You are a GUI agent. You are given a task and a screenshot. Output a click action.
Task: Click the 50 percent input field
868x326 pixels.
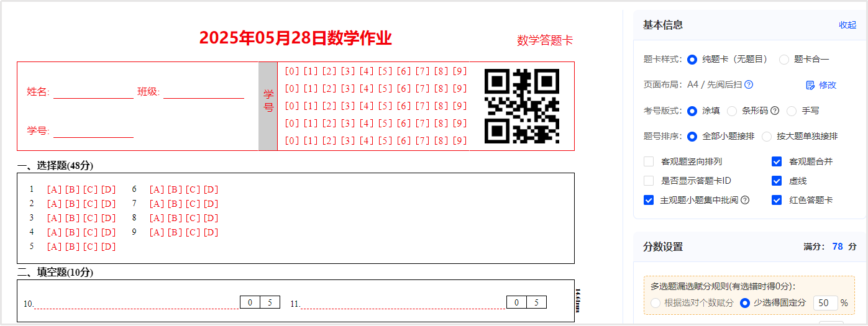pyautogui.click(x=825, y=303)
